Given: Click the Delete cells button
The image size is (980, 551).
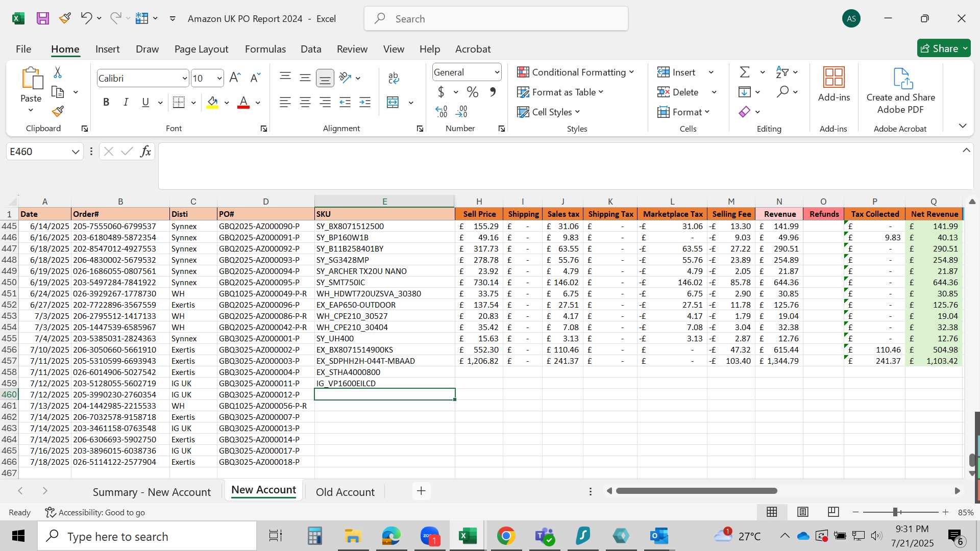Looking at the screenshot, I should tap(678, 92).
